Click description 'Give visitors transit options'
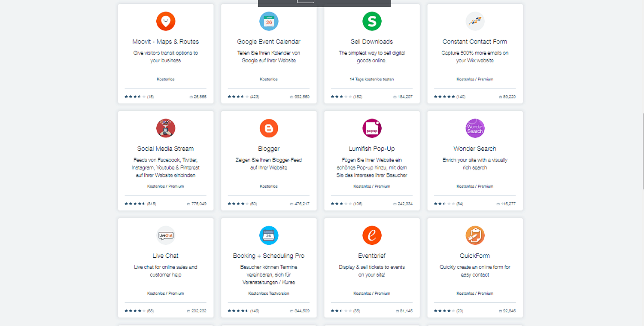 point(166,57)
